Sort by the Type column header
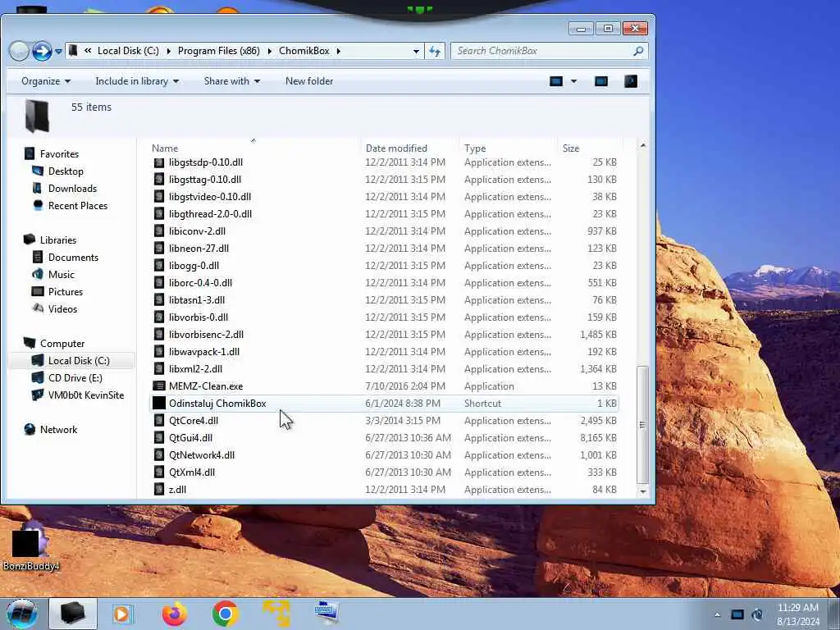The image size is (840, 630). 475,148
